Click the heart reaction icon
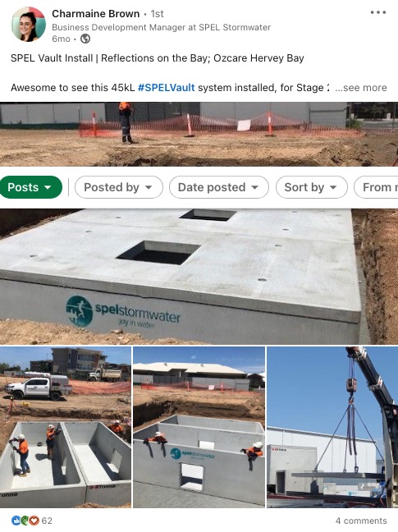This screenshot has height=532, width=398. click(34, 521)
